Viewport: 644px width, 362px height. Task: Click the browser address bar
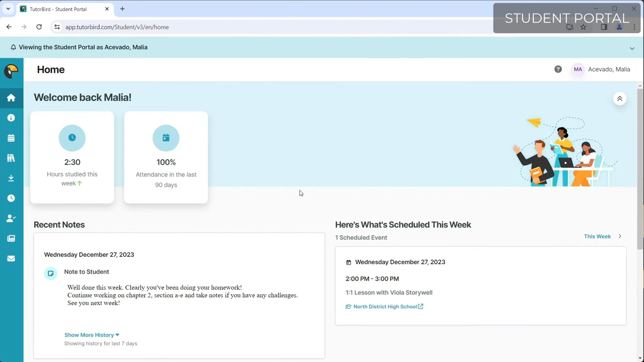tap(117, 27)
